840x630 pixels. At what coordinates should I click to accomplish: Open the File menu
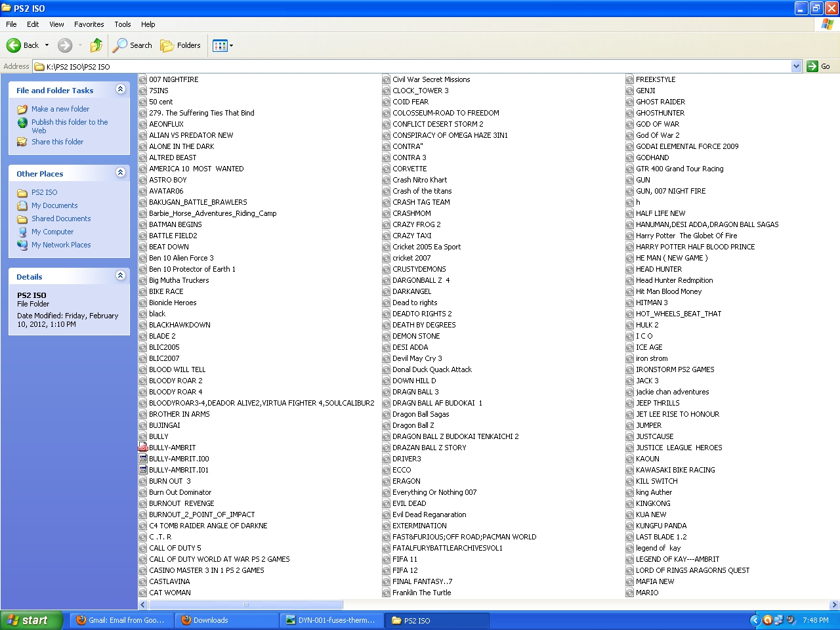(11, 24)
